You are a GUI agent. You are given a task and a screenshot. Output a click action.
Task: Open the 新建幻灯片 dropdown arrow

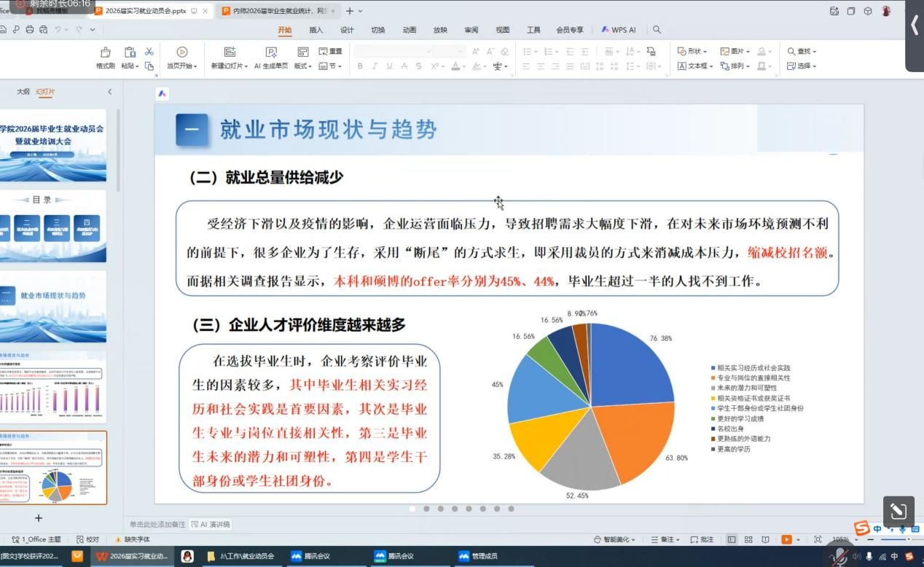tap(248, 66)
